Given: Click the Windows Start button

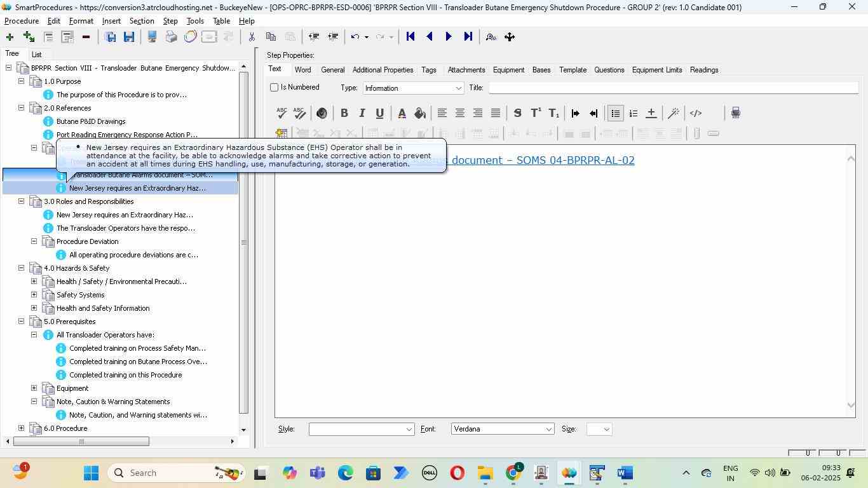Looking at the screenshot, I should tap(91, 473).
